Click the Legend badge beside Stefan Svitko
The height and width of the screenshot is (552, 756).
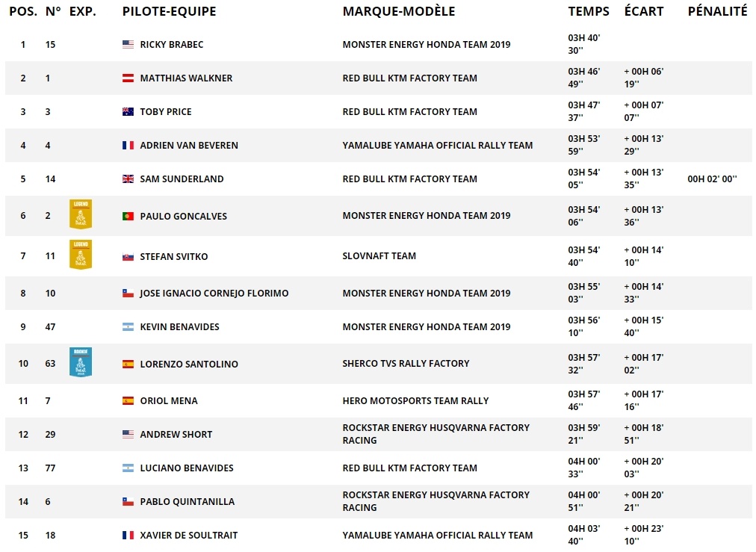coord(81,255)
